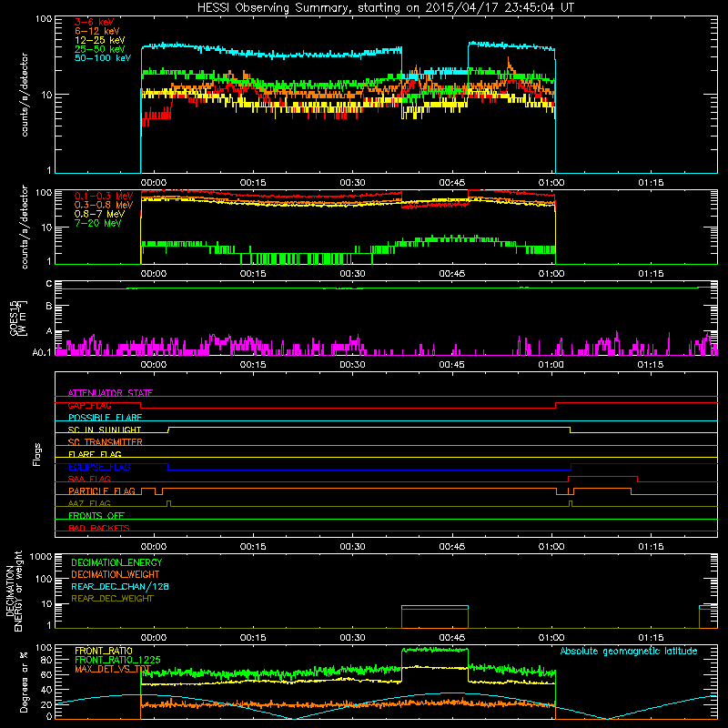
Task: Select the POSSIBLE_FLARE flag label
Action: click(105, 418)
